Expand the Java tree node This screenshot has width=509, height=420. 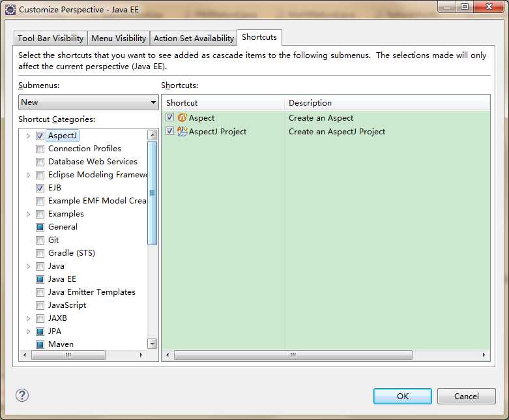pos(28,266)
